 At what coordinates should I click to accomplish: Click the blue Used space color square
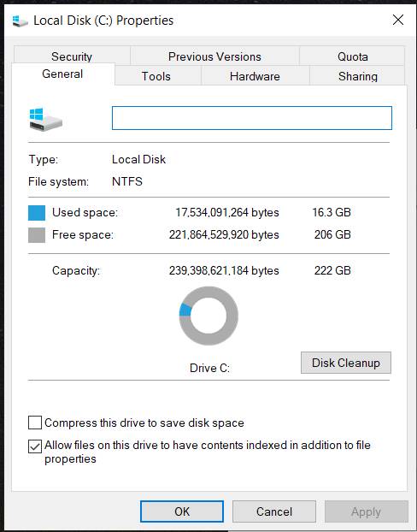(x=37, y=213)
